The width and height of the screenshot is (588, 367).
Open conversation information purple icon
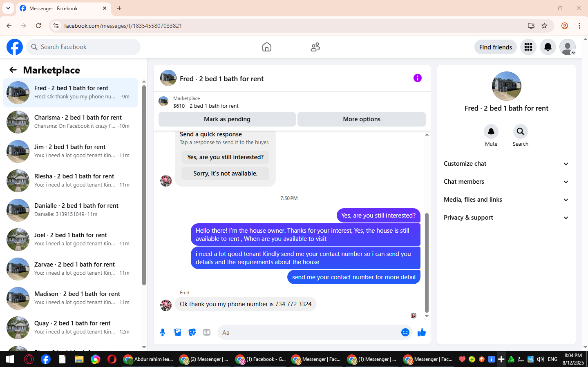point(417,78)
